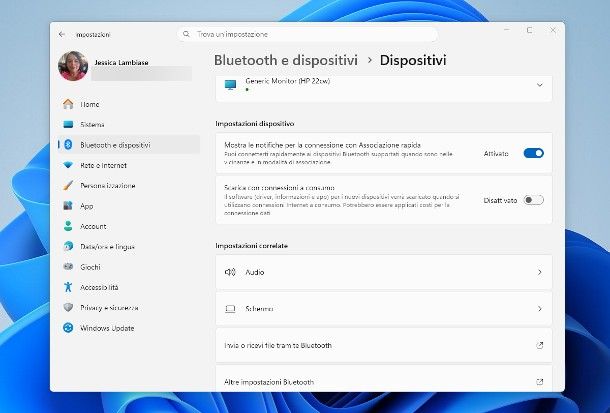Viewport: 610px width, 413px height.
Task: Open Windows Update section
Action: pyautogui.click(x=107, y=328)
